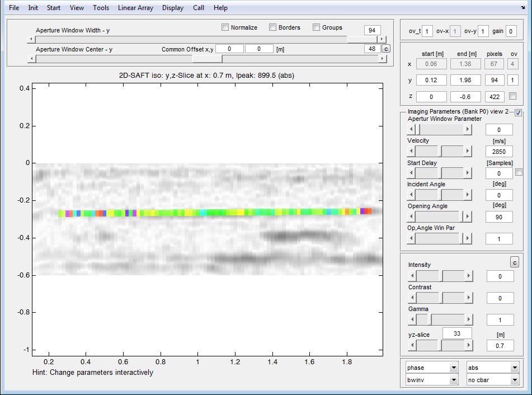Image resolution: width=532 pixels, height=395 pixels.
Task: Uncheck the Imaging Parameters view 2 checkbox
Action: (518, 112)
